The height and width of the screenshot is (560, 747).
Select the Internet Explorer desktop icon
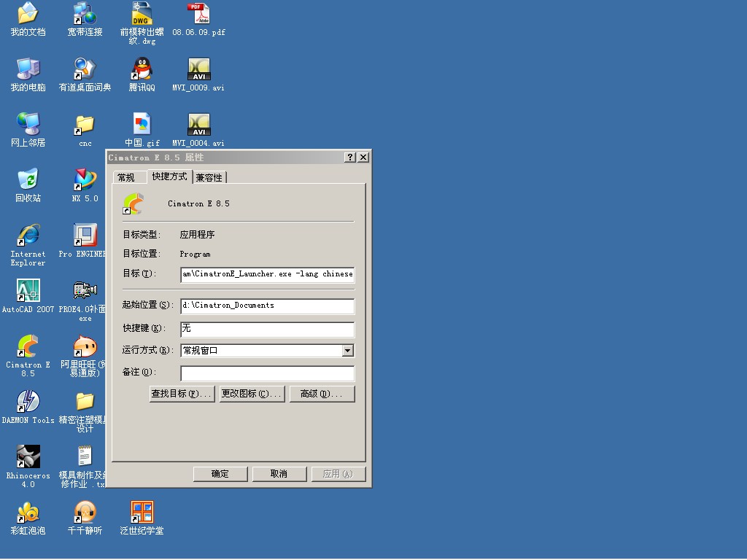pyautogui.click(x=28, y=236)
